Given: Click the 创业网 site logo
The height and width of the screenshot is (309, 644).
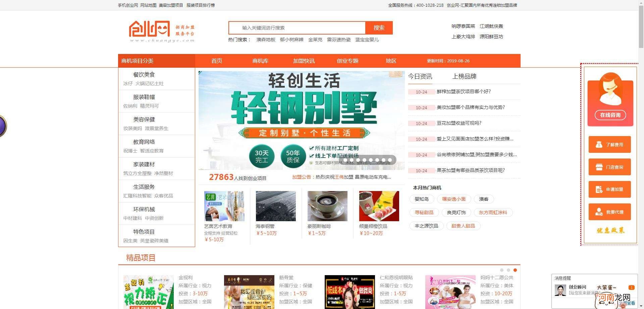Looking at the screenshot, I should (162, 32).
